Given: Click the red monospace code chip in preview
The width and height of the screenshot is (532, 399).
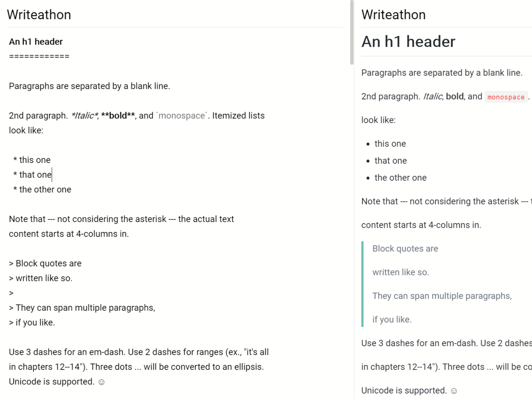Looking at the screenshot, I should pos(506,97).
